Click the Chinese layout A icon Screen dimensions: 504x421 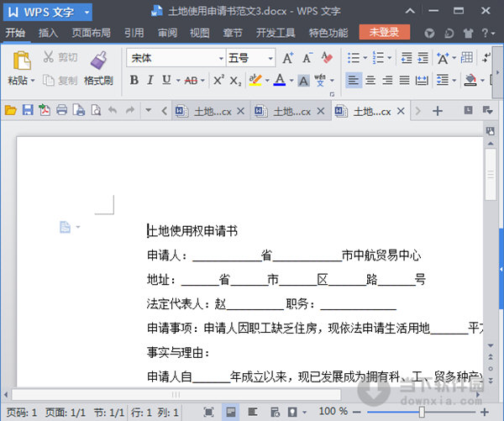tap(443, 58)
